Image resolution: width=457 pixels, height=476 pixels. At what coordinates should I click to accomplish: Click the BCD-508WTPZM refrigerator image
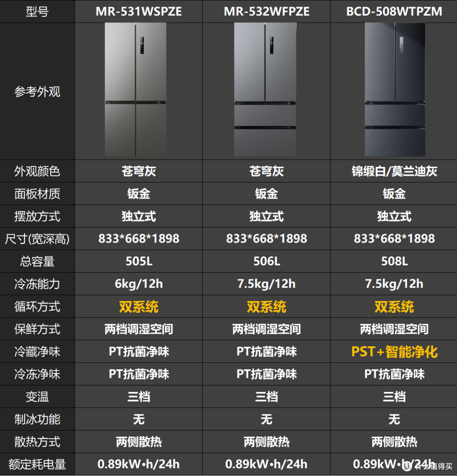point(395,90)
